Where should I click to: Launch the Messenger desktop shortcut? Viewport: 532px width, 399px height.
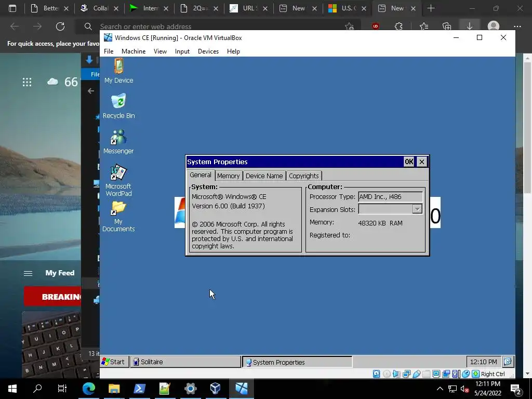click(x=118, y=142)
